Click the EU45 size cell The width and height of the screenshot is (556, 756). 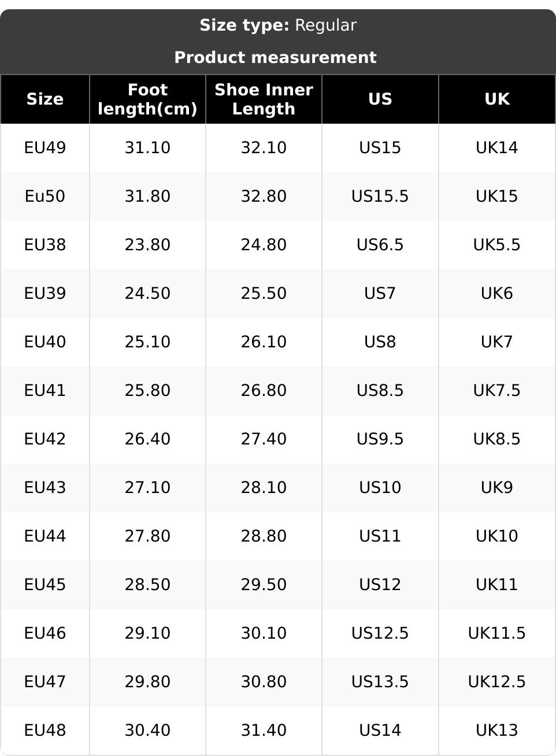[45, 585]
